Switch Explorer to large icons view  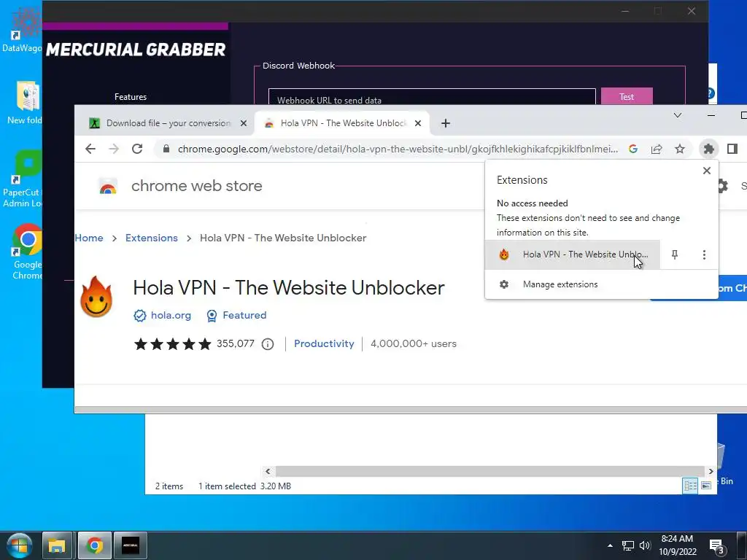pyautogui.click(x=706, y=486)
